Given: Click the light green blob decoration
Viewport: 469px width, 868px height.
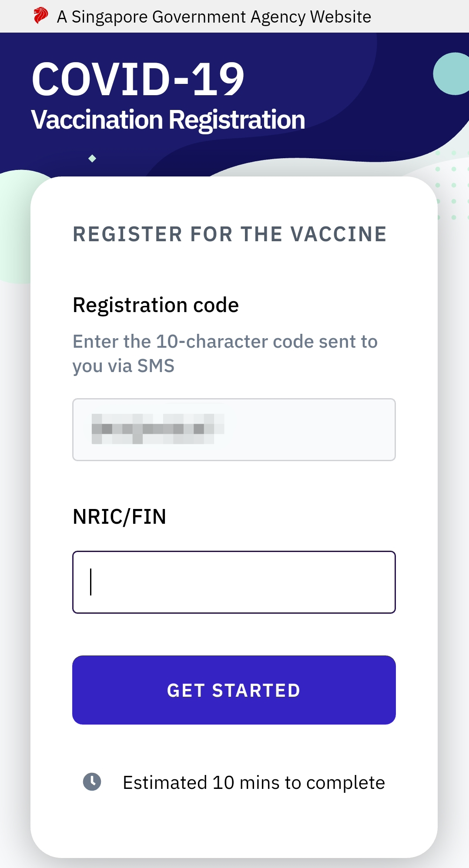Looking at the screenshot, I should (15, 226).
